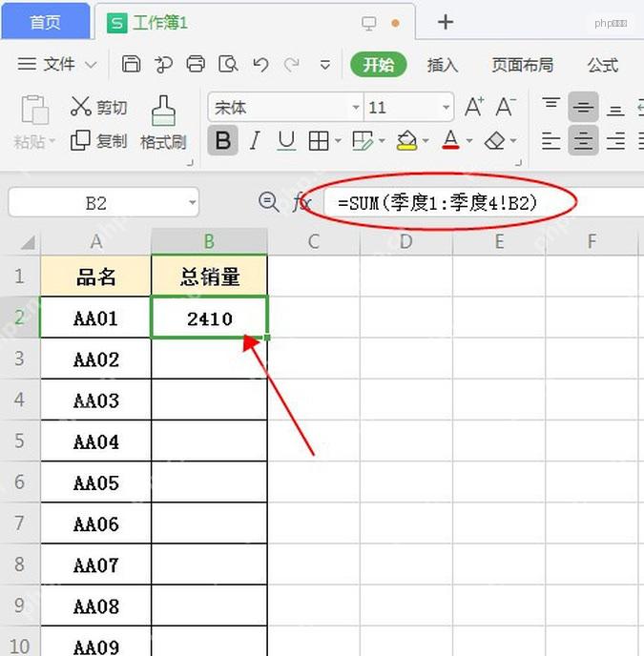This screenshot has height=656, width=644.
Task: Expand the Name Box B2 dropdown arrow
Action: [x=192, y=202]
